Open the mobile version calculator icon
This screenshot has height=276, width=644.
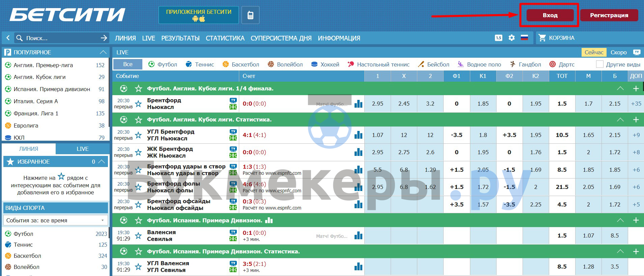(250, 15)
